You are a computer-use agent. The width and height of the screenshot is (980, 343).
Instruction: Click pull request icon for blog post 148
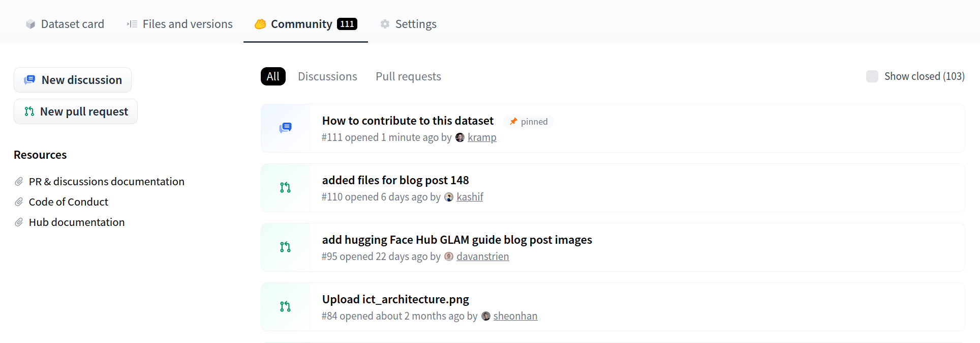[285, 188]
